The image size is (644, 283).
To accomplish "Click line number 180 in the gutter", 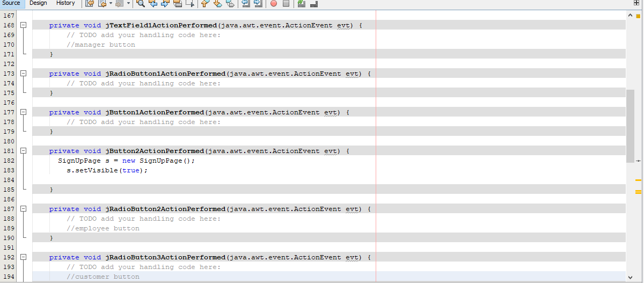I will [x=9, y=141].
